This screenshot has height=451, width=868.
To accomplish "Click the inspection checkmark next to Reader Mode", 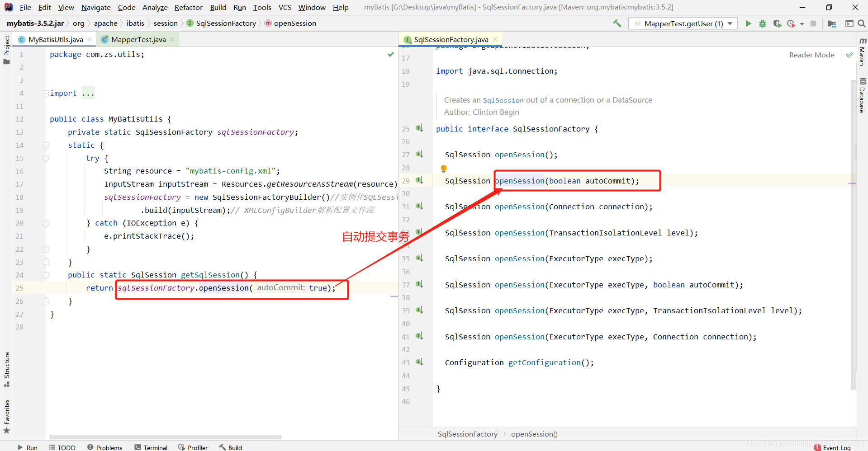I will pyautogui.click(x=849, y=55).
